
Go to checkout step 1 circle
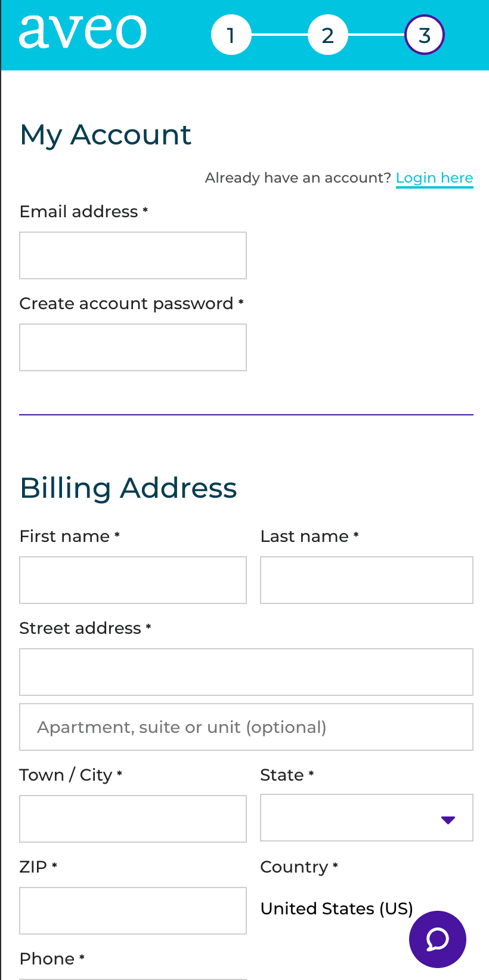[231, 35]
